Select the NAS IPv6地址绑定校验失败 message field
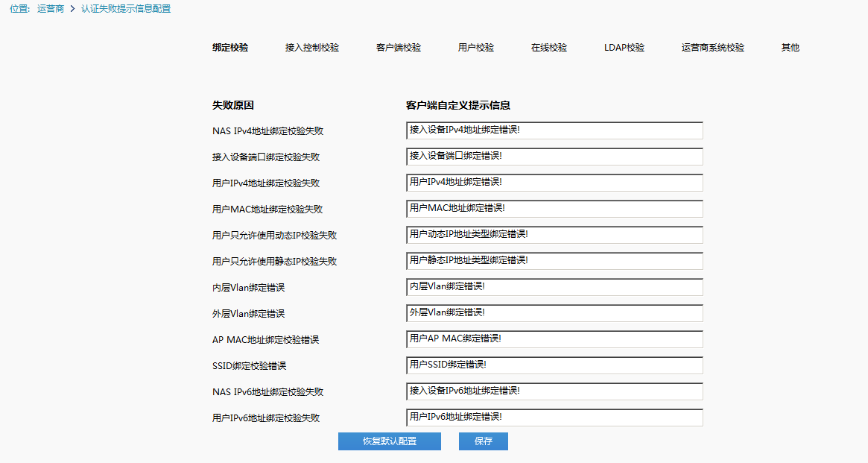The image size is (868, 463). (554, 391)
